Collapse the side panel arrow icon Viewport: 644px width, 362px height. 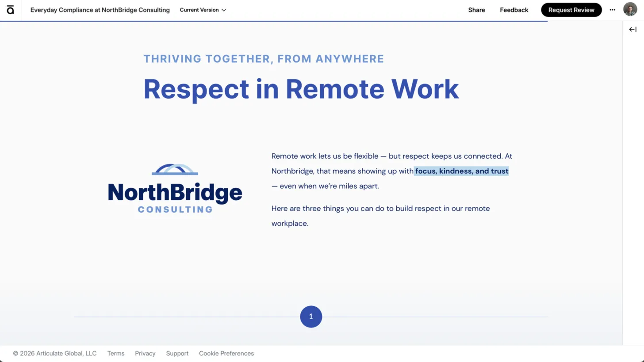point(632,30)
